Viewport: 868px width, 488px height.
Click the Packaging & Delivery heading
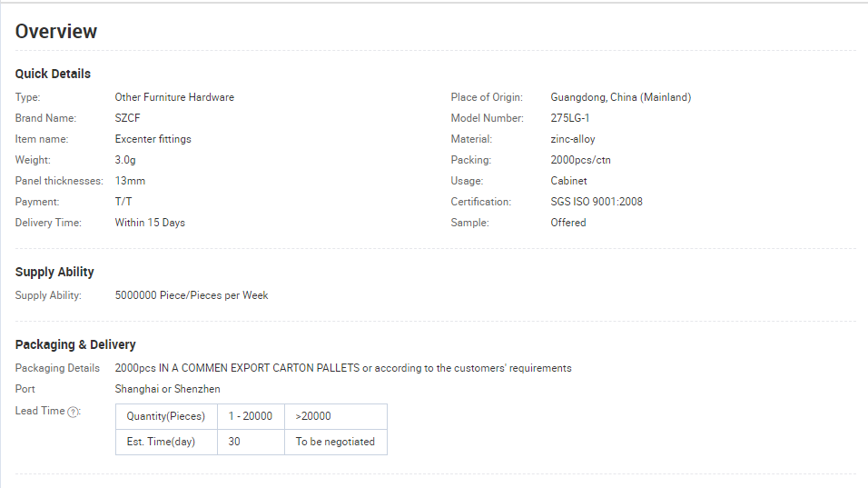(75, 344)
